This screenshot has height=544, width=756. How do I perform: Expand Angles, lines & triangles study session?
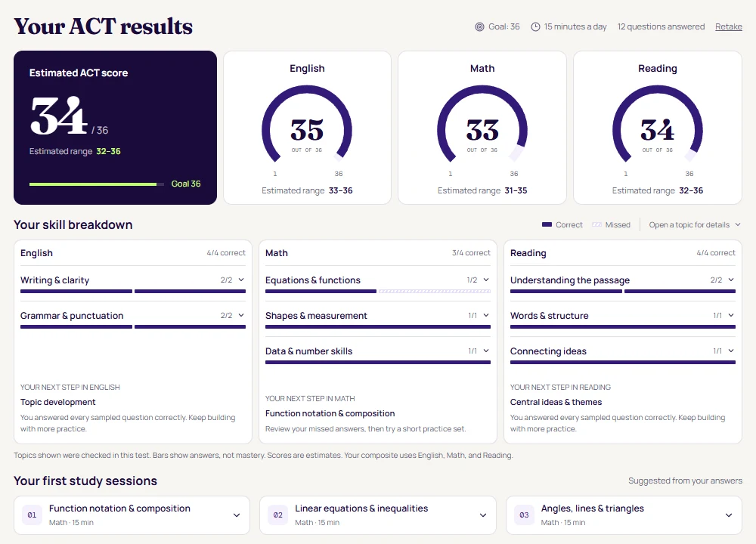pos(729,515)
